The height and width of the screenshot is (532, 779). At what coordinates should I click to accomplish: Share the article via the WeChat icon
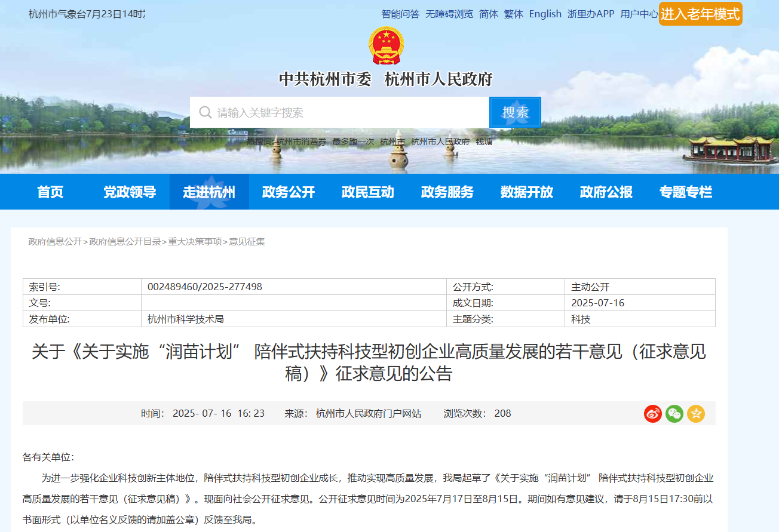click(x=674, y=413)
